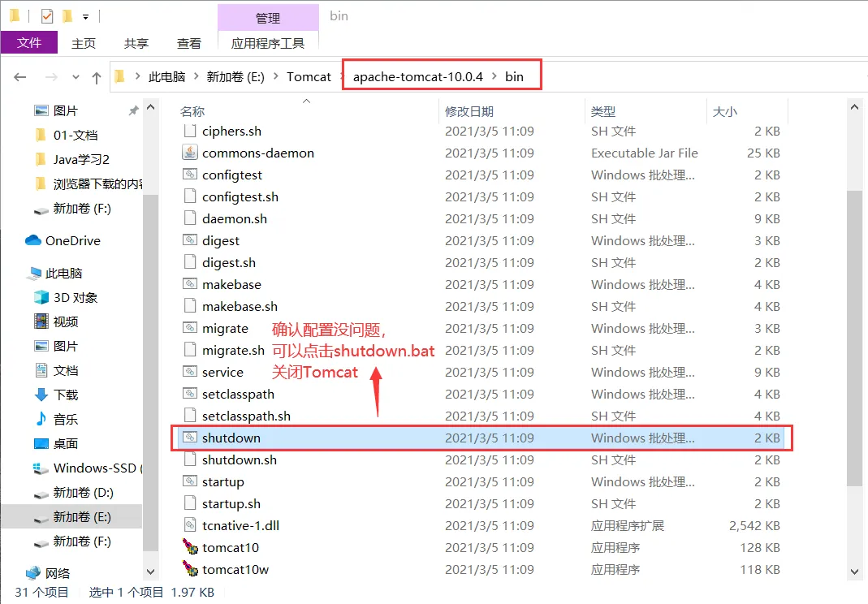Click the tomcat10 application icon
The image size is (868, 604).
pos(190,547)
